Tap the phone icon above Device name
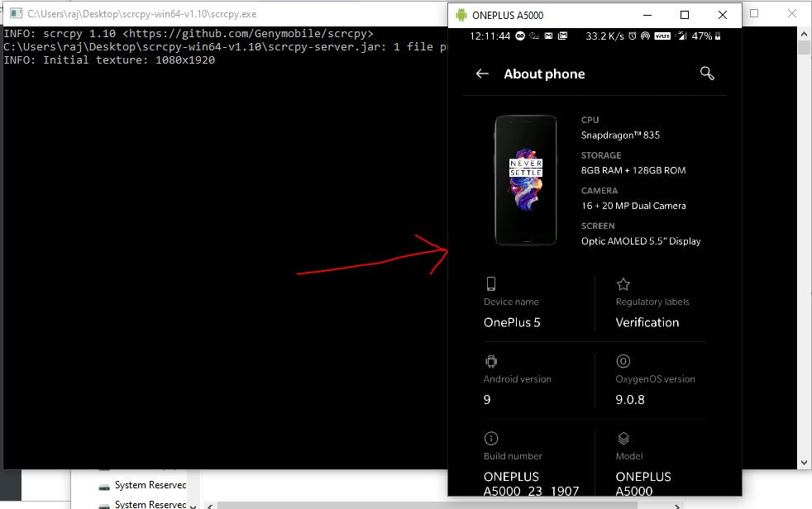This screenshot has width=812, height=509. 491,283
